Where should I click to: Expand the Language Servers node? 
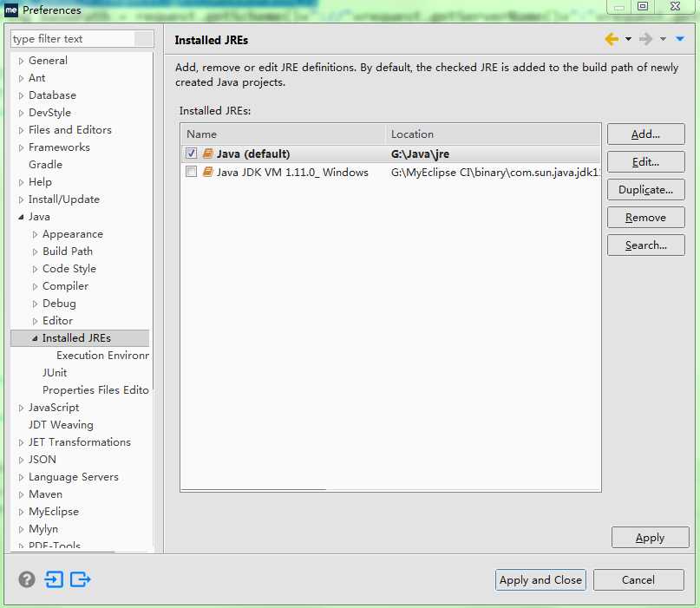[x=21, y=477]
